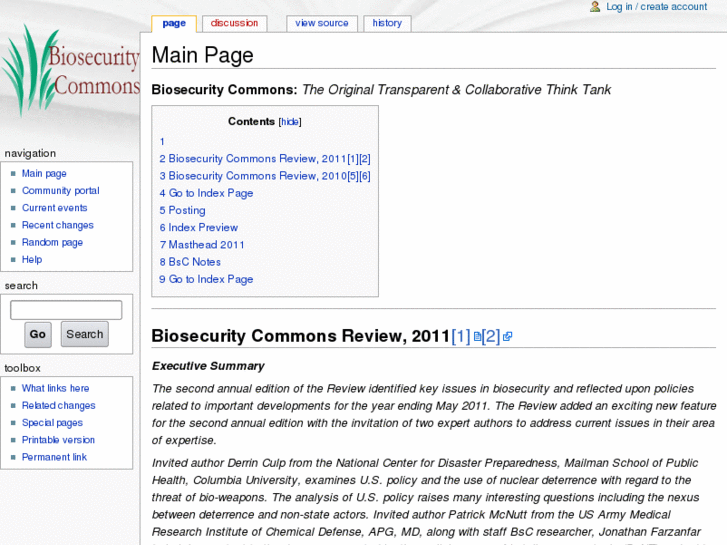The width and height of the screenshot is (727, 545).
Task: Jump to Index Preview section
Action: (x=198, y=227)
